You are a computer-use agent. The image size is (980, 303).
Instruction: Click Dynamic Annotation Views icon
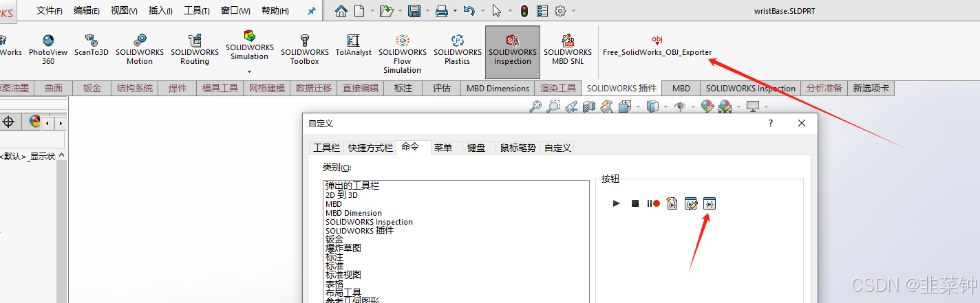(606, 106)
